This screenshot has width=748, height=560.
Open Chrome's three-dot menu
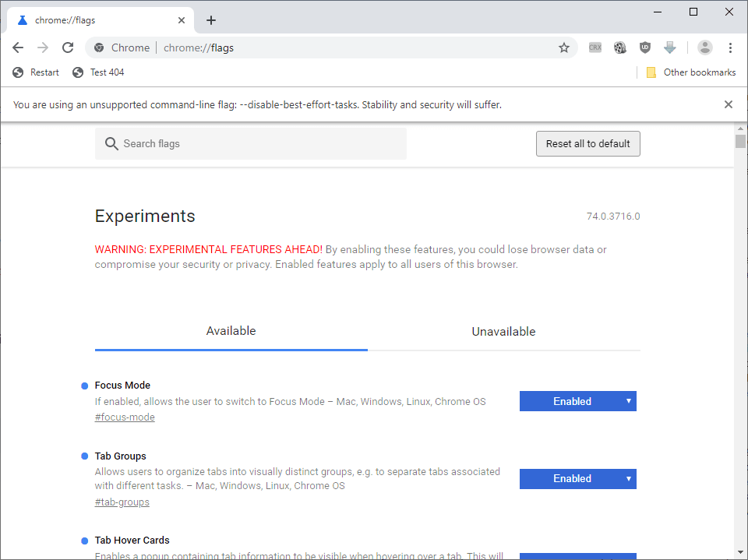tap(730, 48)
